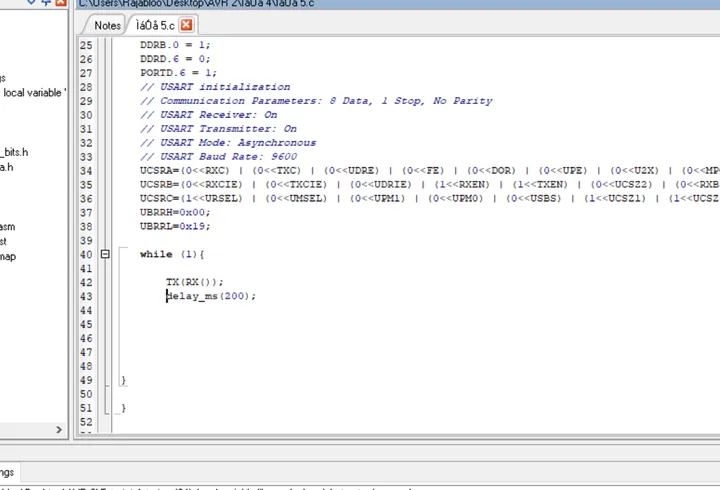Image resolution: width=720 pixels, height=490 pixels.
Task: Switch to the Notes tab
Action: click(x=107, y=26)
